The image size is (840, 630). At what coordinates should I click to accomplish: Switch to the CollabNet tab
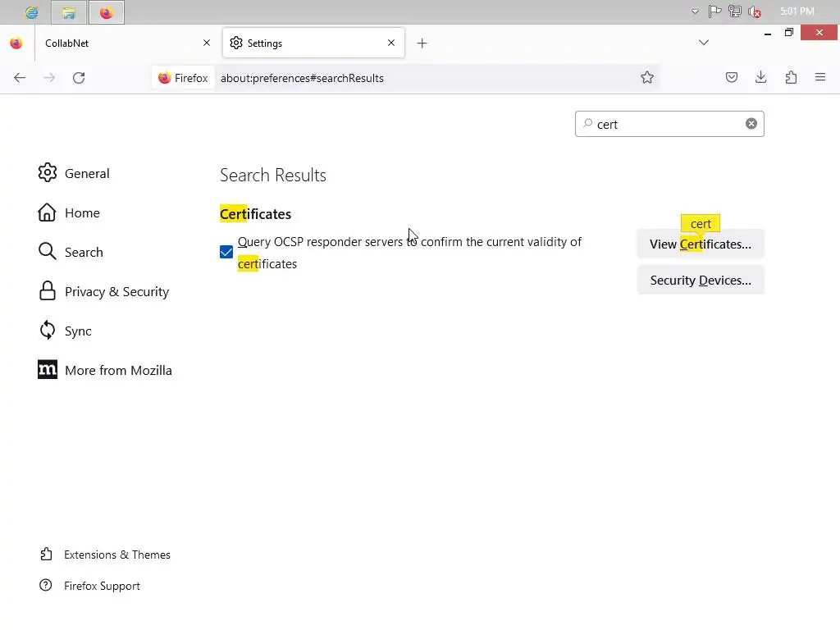click(115, 43)
